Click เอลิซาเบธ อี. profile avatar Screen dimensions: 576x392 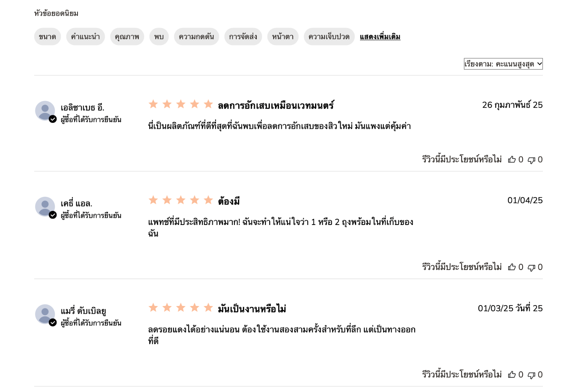(x=45, y=111)
